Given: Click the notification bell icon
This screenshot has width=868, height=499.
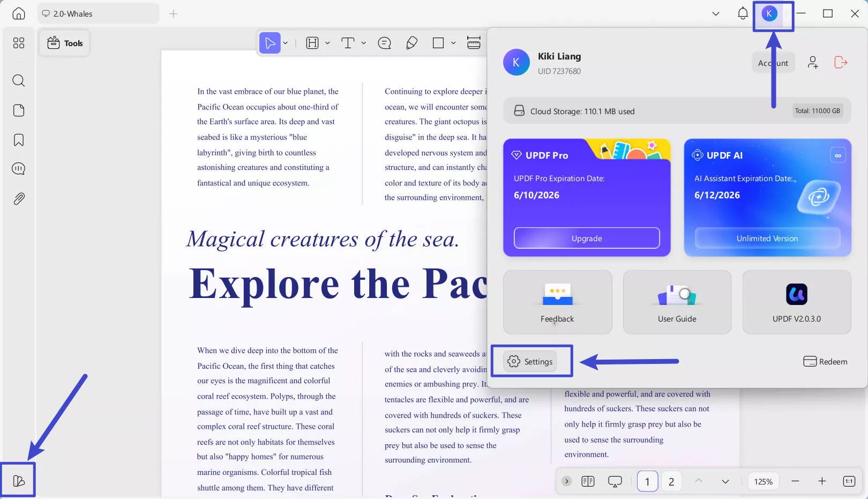Looking at the screenshot, I should [743, 13].
